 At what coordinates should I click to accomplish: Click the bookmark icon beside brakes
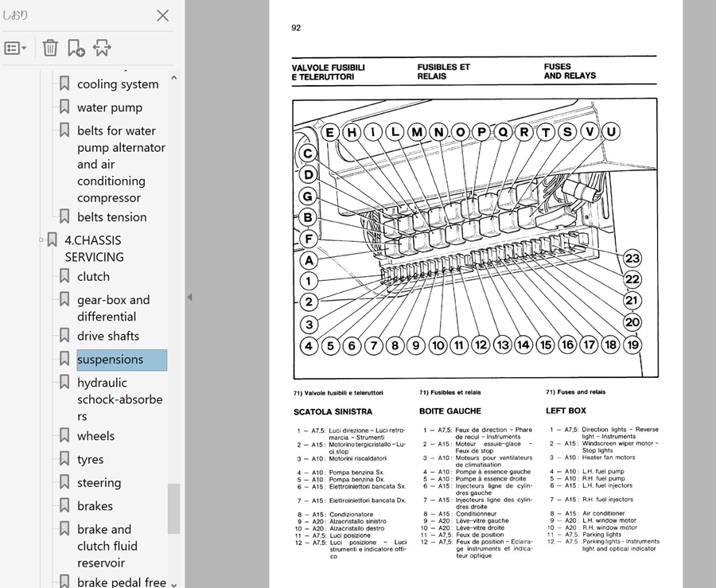pyautogui.click(x=64, y=504)
